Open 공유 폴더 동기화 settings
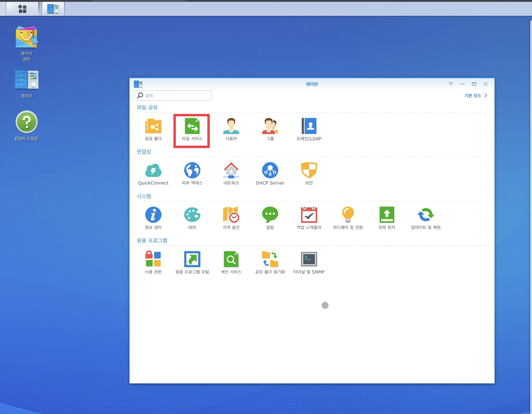 (x=270, y=263)
